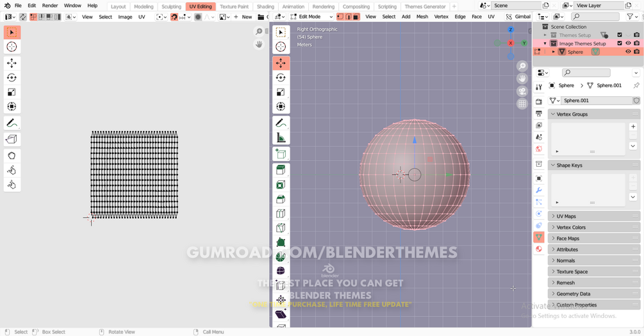Expand the Vertex Colors panel
644x336 pixels.
coord(594,227)
